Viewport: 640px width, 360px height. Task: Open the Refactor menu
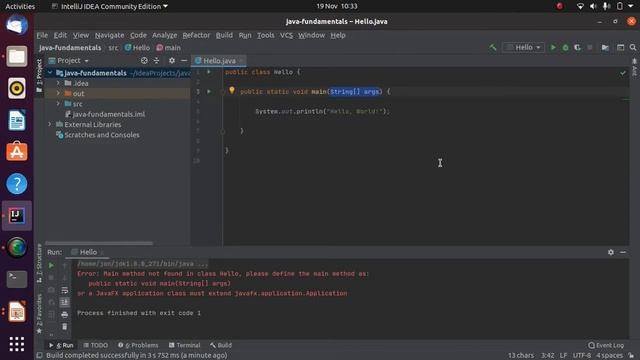tap(196, 36)
